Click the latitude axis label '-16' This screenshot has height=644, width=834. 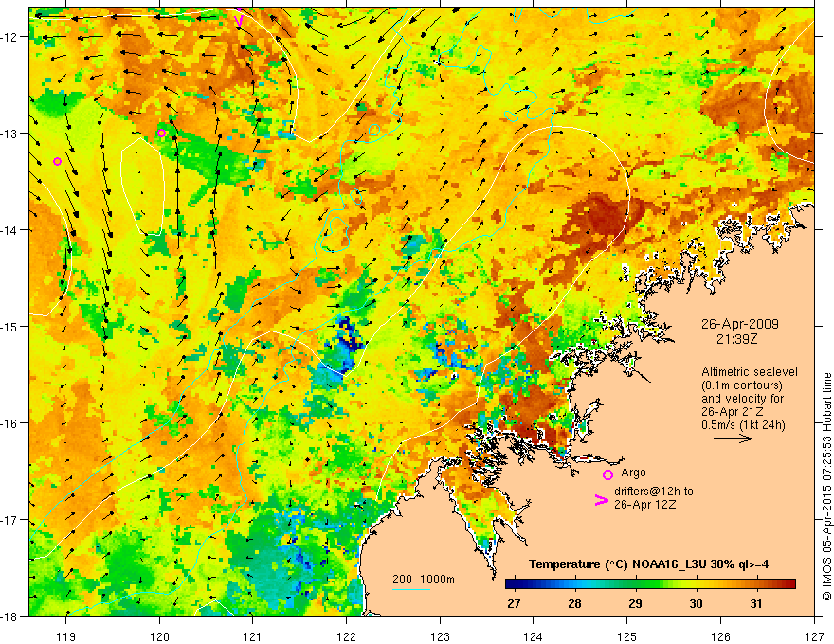tap(10, 423)
